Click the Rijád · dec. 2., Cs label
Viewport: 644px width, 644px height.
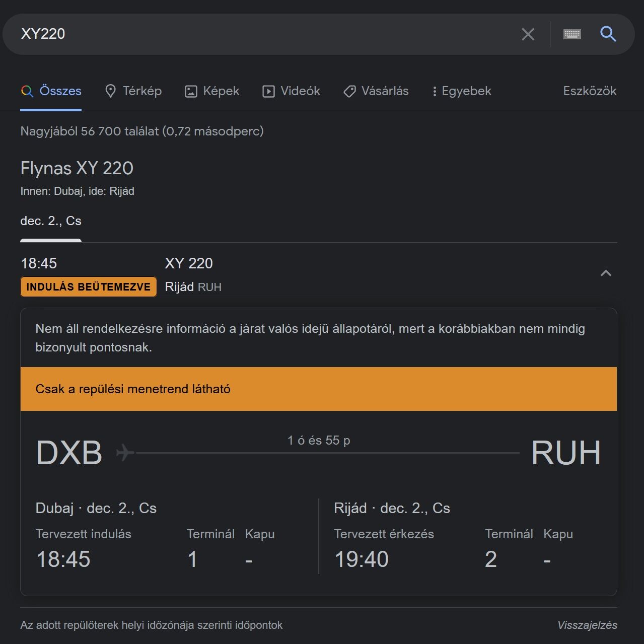coord(392,509)
